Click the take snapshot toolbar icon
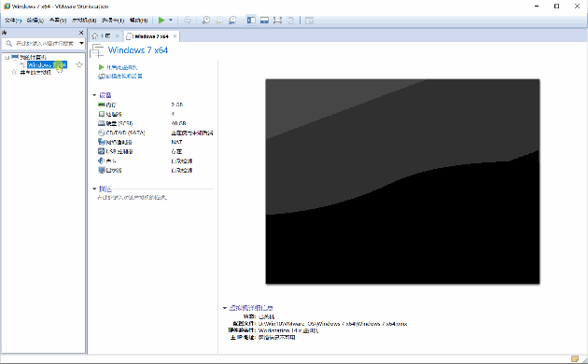Image resolution: width=588 pixels, height=364 pixels. 206,21
